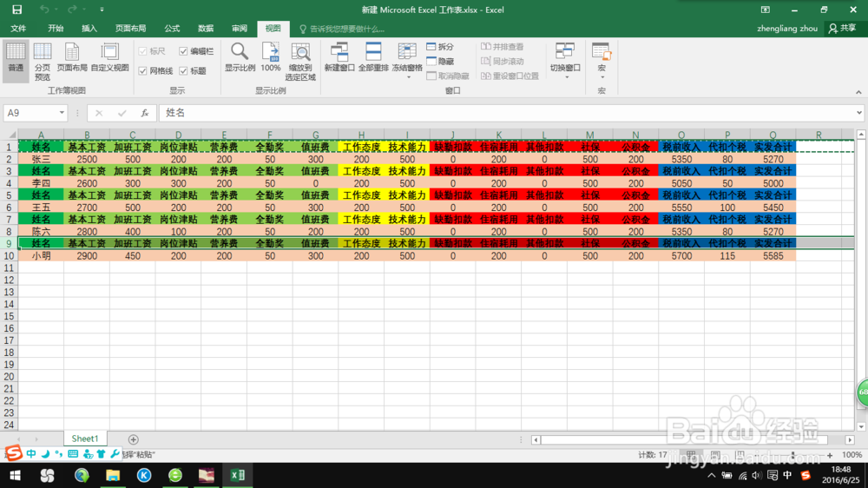This screenshot has width=868, height=488.
Task: Switch to the Review (审阅) tab
Action: (240, 29)
